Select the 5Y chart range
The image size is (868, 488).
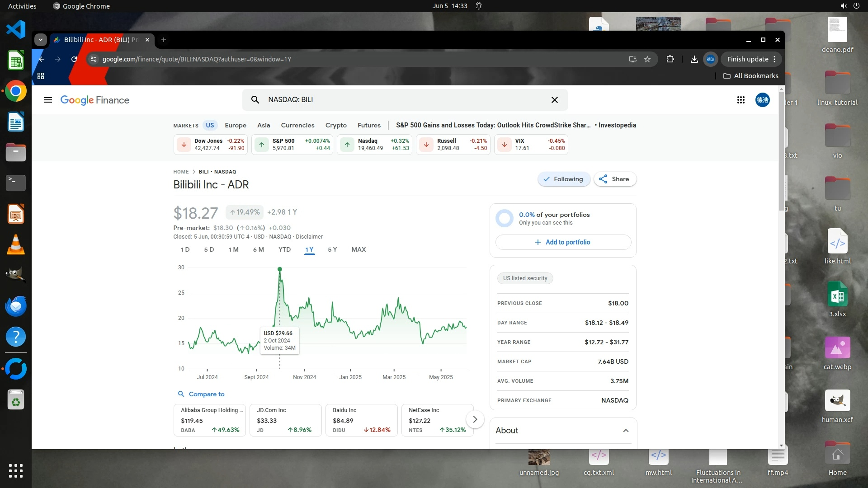tap(332, 249)
